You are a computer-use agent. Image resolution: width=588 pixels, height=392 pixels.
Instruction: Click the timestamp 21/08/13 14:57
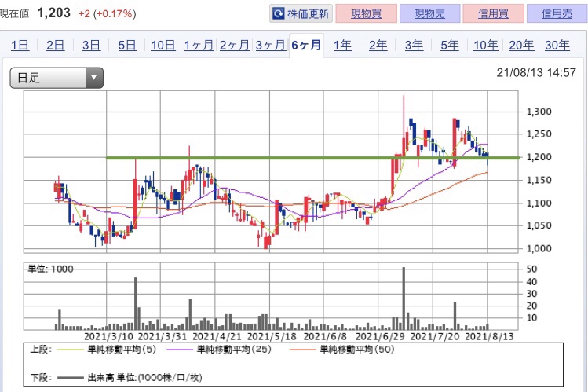pos(536,72)
